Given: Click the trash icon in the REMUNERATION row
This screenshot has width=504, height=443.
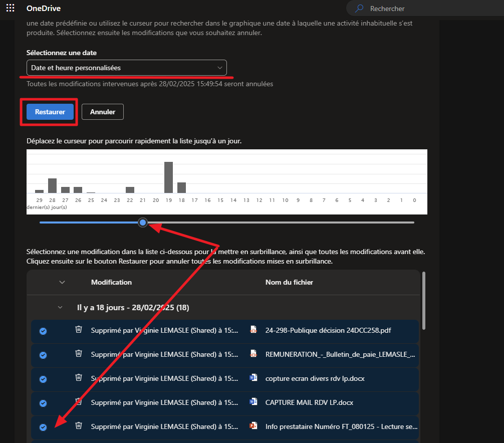Looking at the screenshot, I should [79, 354].
